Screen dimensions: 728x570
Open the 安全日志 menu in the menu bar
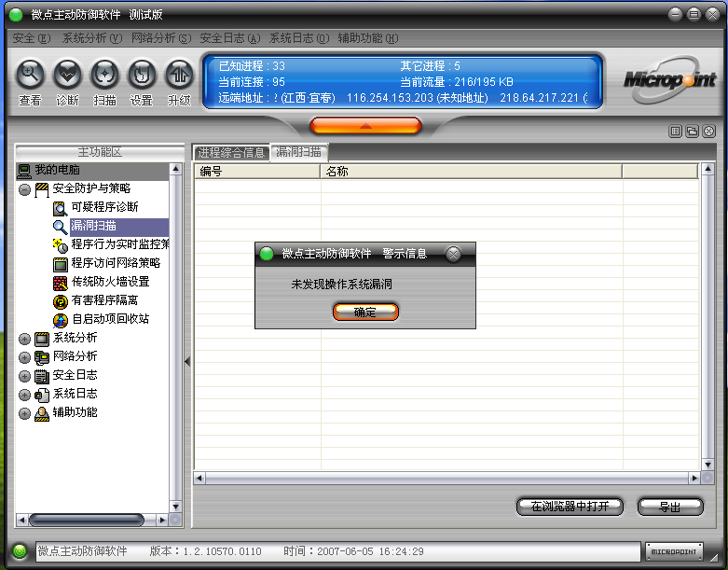click(x=230, y=38)
